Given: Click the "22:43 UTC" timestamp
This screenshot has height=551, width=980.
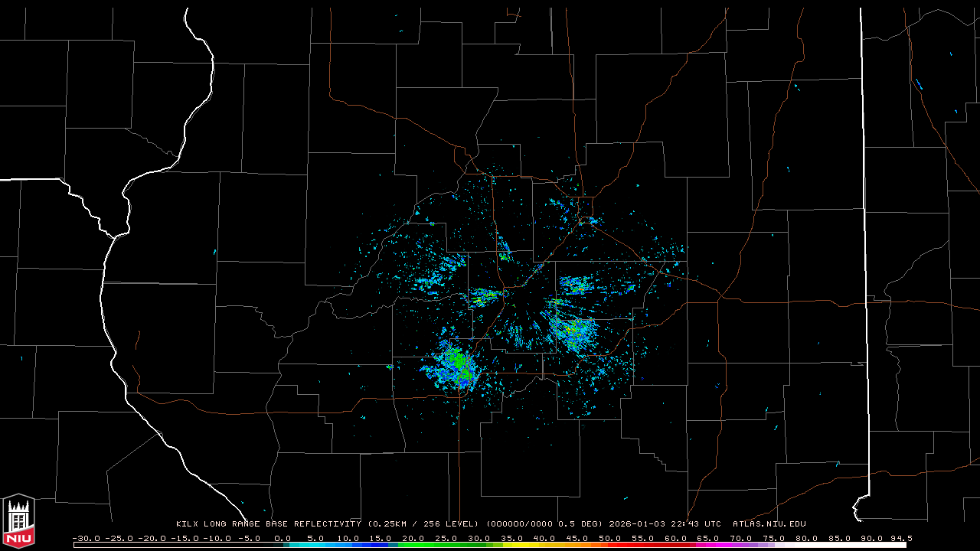Looking at the screenshot, I should [x=696, y=524].
